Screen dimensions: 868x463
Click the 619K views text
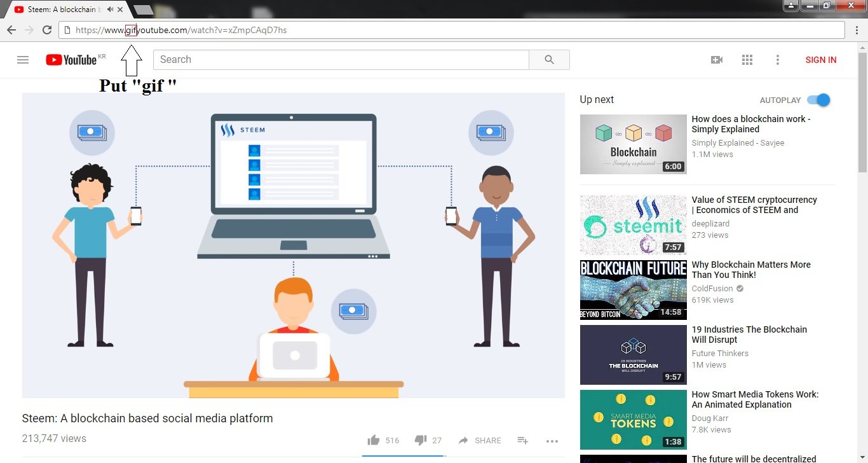[713, 300]
